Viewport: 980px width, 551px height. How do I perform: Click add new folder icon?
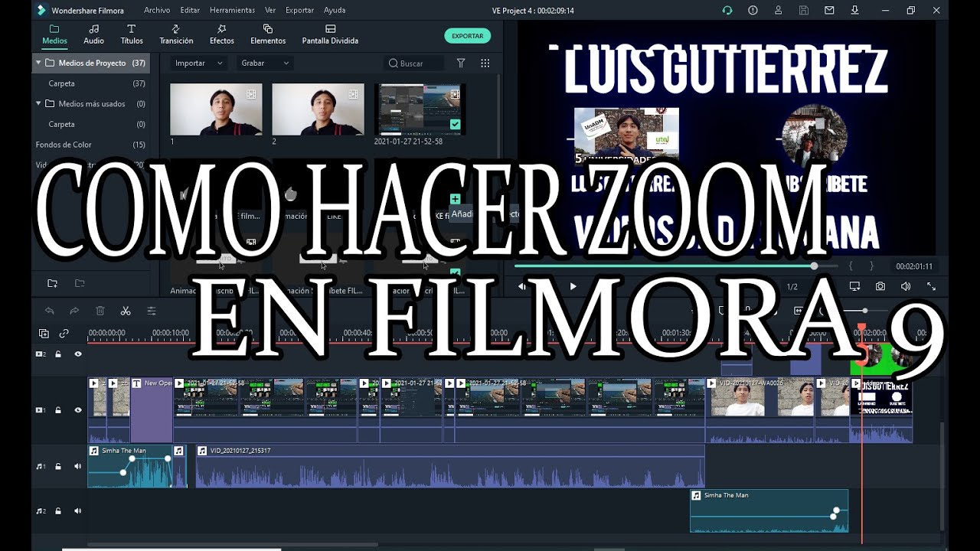52,283
